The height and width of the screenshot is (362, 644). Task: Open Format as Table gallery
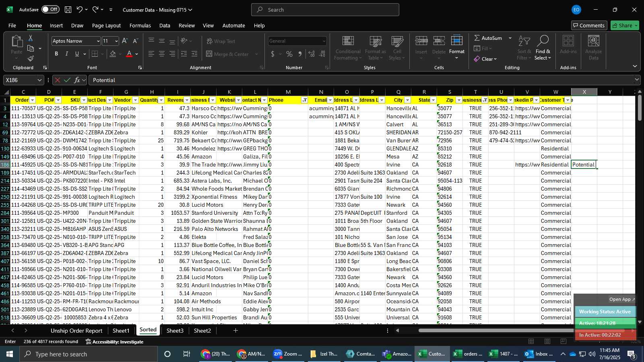pyautogui.click(x=376, y=48)
